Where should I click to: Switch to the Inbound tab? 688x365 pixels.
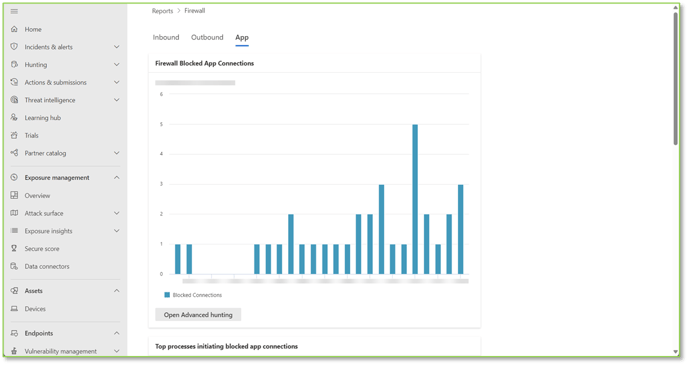click(x=166, y=37)
